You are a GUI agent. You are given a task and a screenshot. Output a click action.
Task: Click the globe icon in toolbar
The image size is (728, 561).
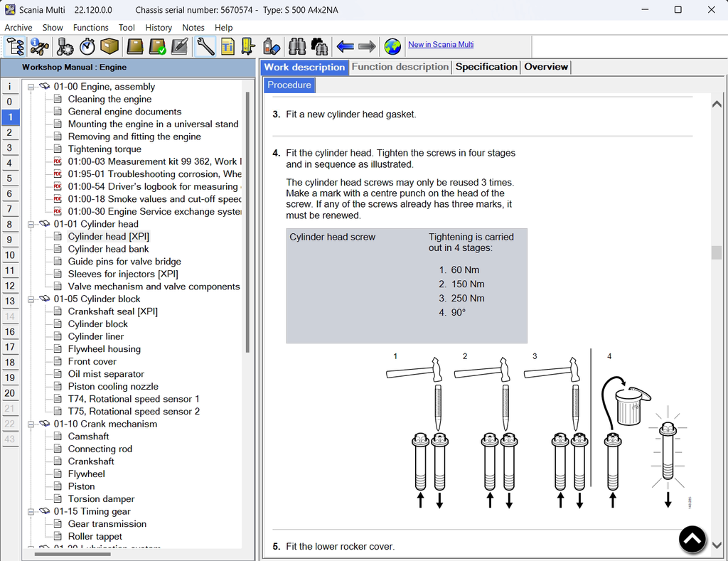[392, 47]
